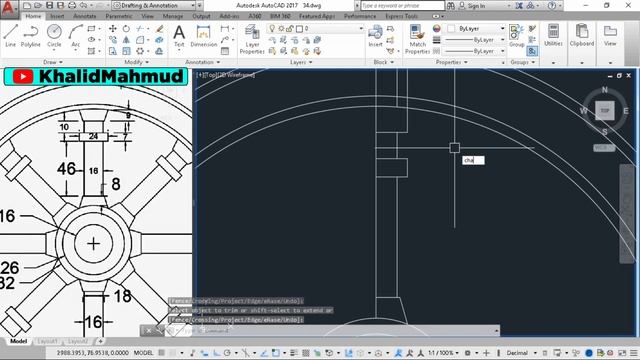640x360 pixels.
Task: Click the viewport controls label [+][Top]
Action: coord(225,75)
